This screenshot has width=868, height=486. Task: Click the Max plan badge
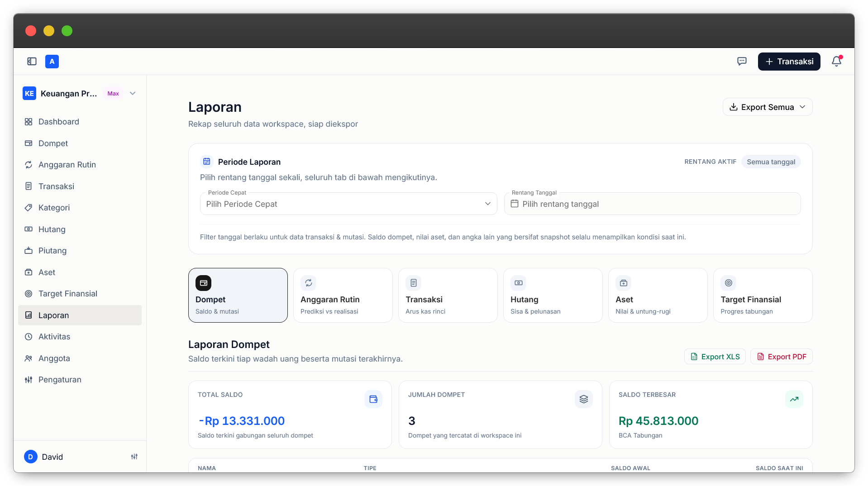(113, 93)
